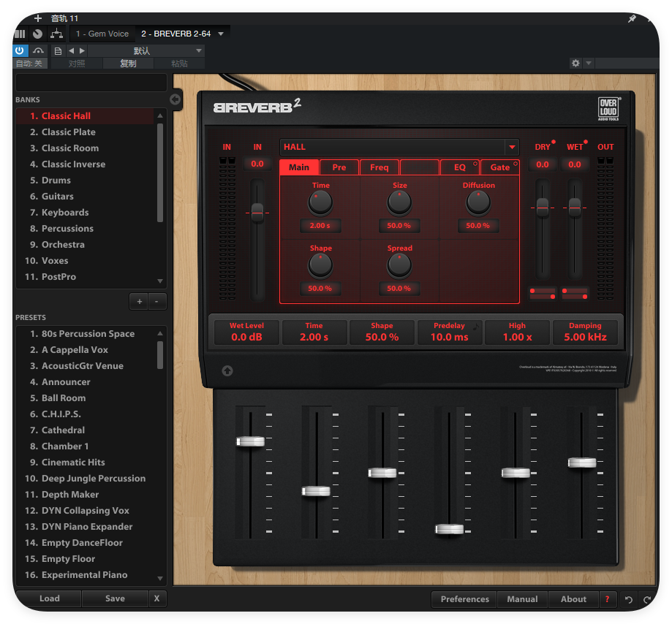
Task: Collapse the preset browser arrow icon
Action: [x=175, y=99]
